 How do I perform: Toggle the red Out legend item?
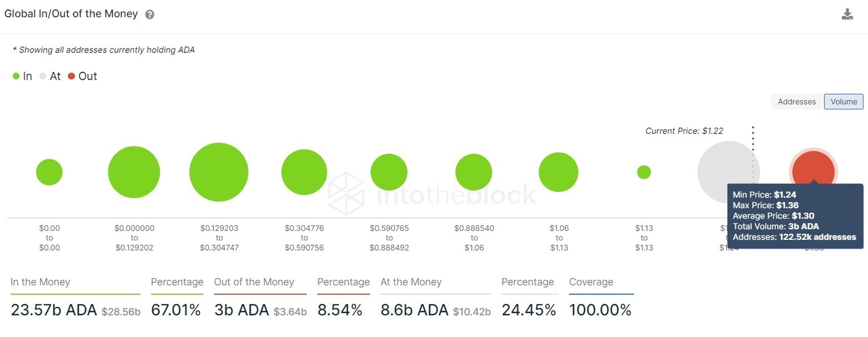[83, 76]
